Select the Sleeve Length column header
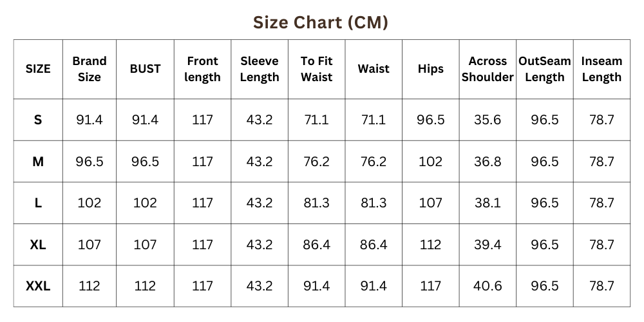 pos(260,69)
